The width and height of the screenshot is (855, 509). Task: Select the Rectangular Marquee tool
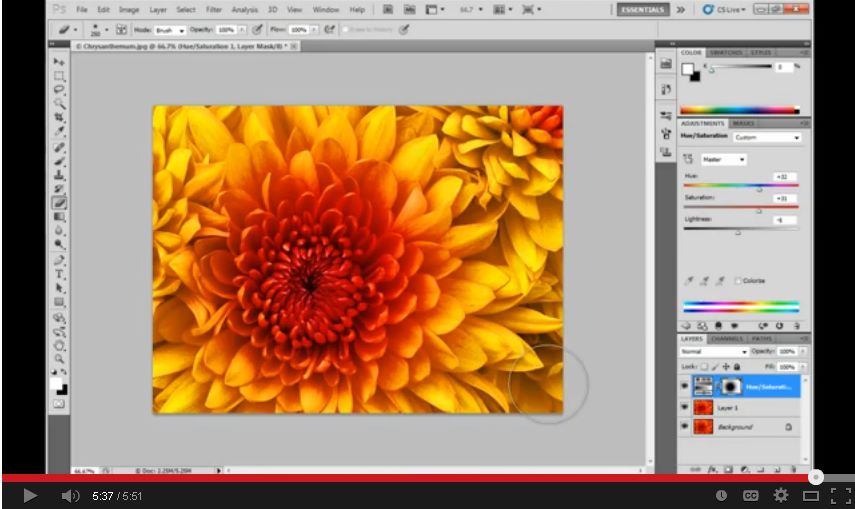click(59, 76)
